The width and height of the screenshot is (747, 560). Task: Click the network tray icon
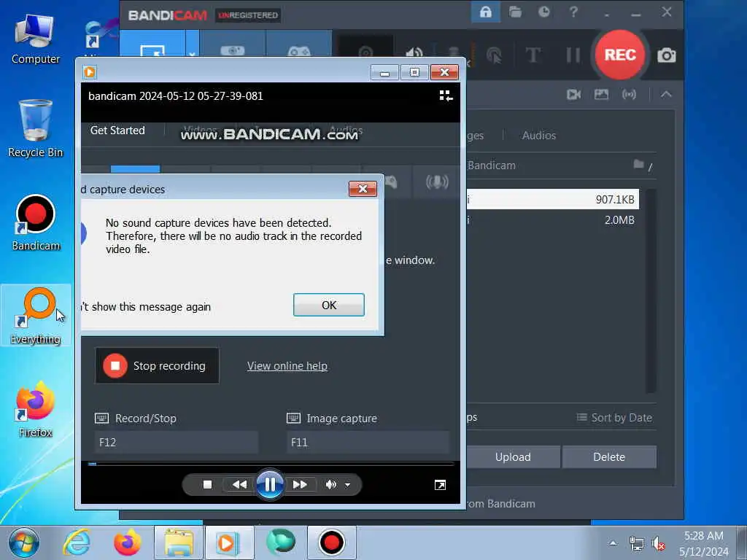(636, 543)
